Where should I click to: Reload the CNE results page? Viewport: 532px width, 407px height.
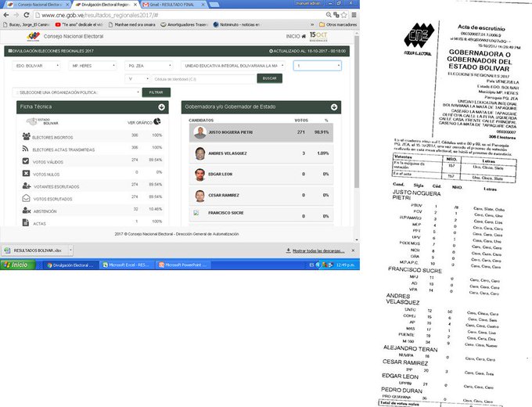click(x=27, y=15)
